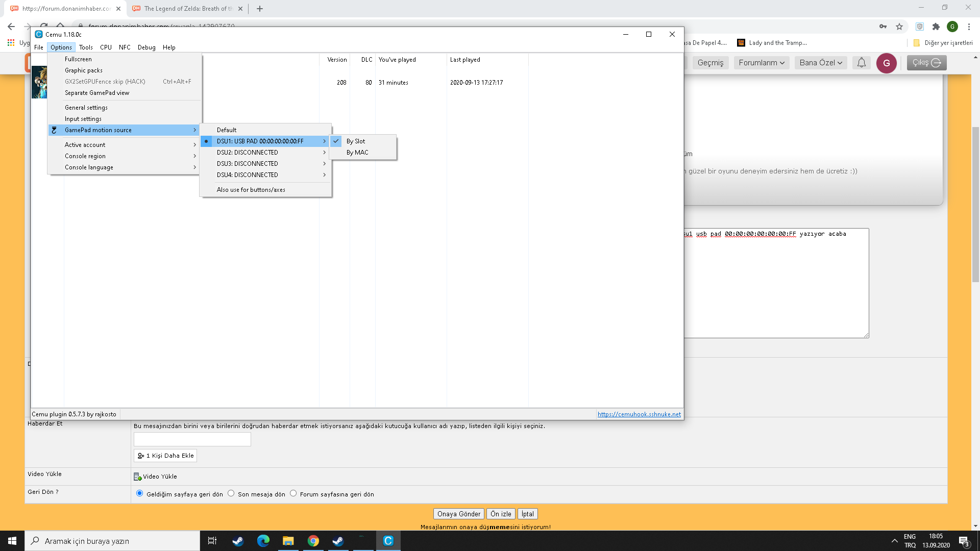Open Task View icon on taskbar

pos(212,541)
